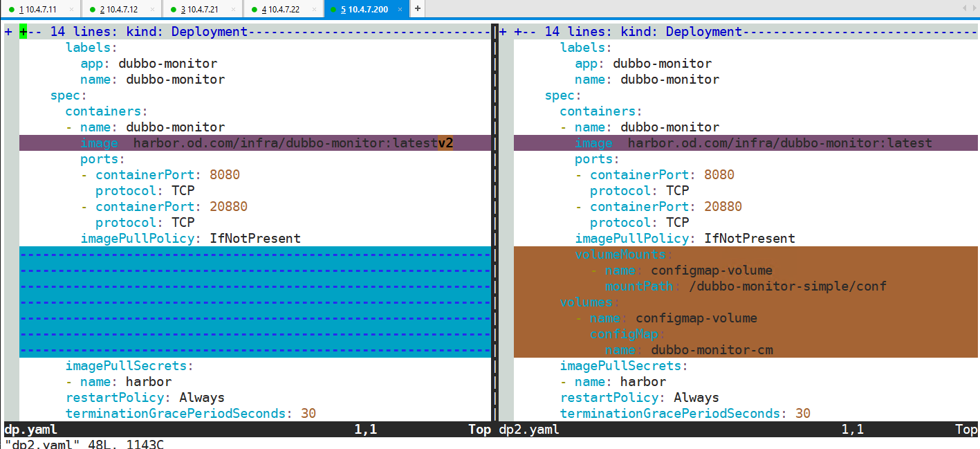980x449 pixels.
Task: Close the 10.4.7.12 tab with its X
Action: [153, 9]
